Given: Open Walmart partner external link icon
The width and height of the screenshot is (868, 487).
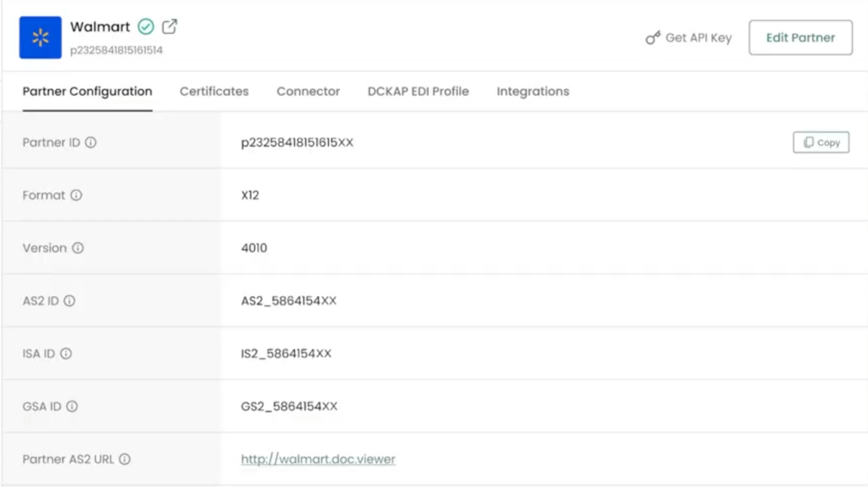Looking at the screenshot, I should pyautogui.click(x=170, y=26).
